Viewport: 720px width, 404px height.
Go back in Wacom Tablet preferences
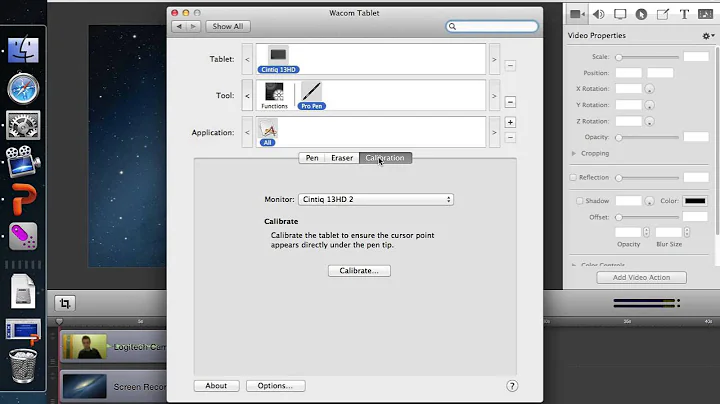[179, 27]
